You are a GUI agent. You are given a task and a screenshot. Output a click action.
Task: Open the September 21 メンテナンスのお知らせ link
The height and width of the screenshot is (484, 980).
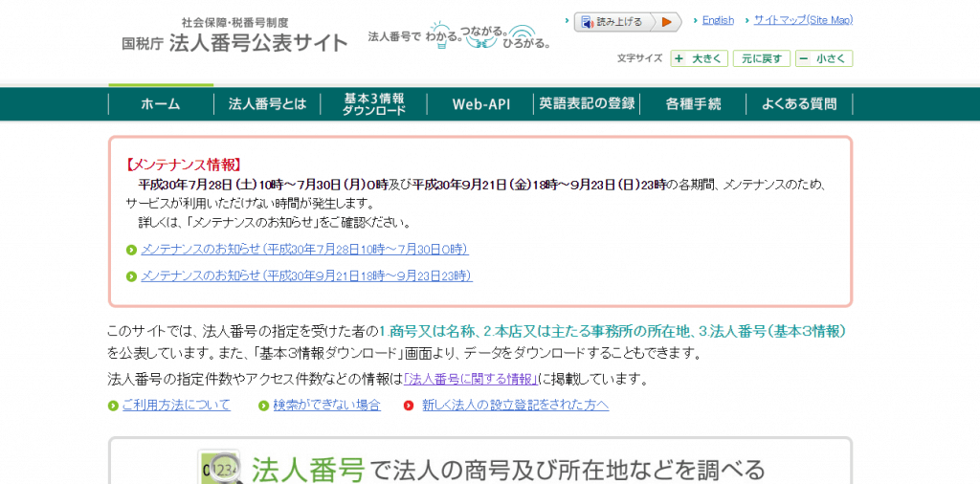pos(306,276)
